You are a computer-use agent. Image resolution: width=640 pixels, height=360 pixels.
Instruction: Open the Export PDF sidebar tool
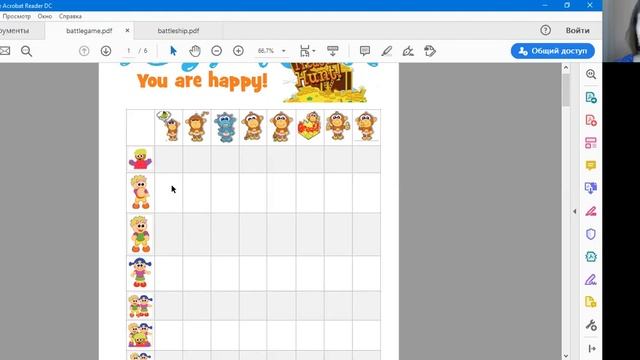click(x=591, y=97)
